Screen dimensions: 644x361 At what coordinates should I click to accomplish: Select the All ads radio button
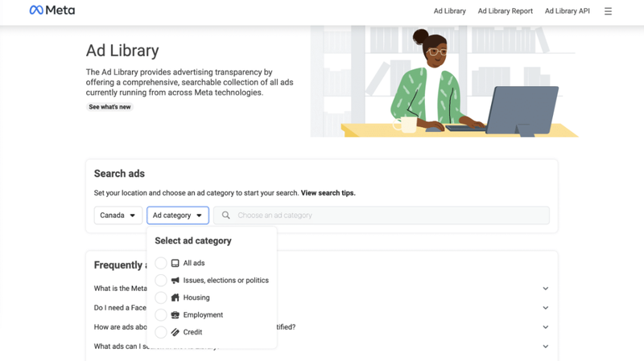click(x=161, y=263)
